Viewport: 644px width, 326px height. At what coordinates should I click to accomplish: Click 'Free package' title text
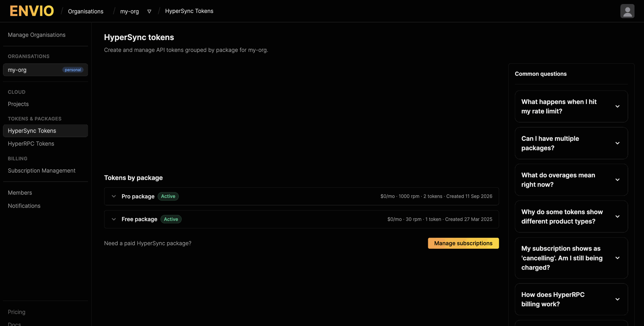(140, 219)
